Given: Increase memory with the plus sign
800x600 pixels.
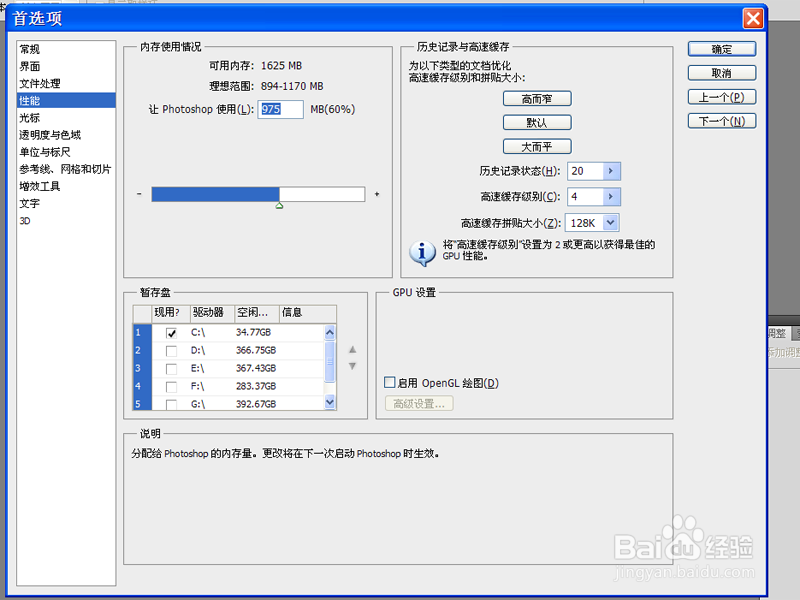Looking at the screenshot, I should pyautogui.click(x=377, y=194).
